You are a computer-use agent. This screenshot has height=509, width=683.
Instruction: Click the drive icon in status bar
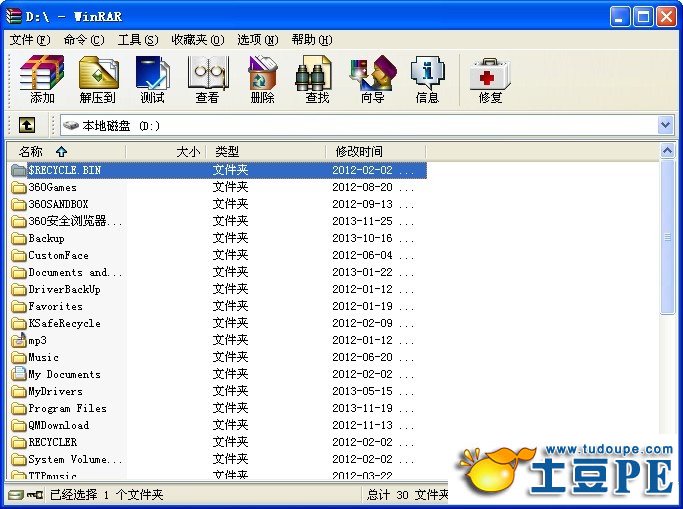click(14, 495)
